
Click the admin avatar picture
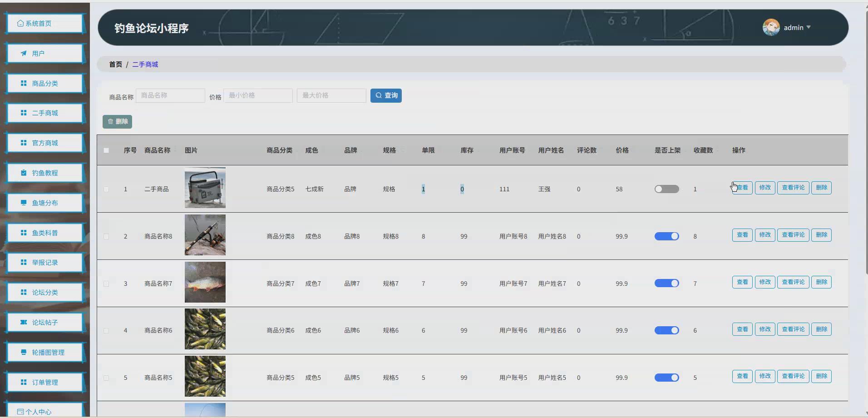point(771,27)
